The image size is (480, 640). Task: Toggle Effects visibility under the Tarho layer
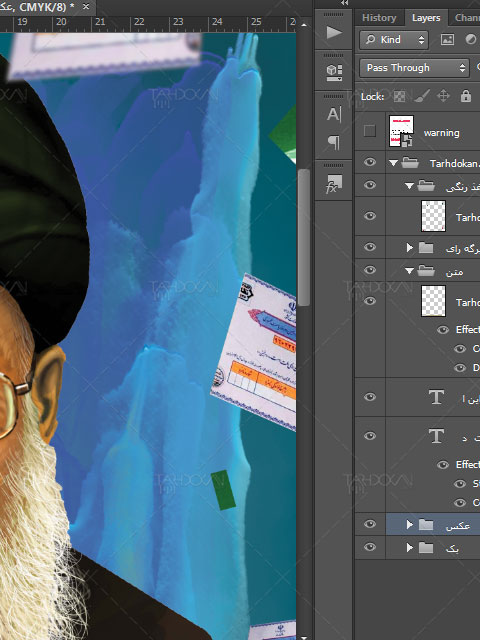(443, 329)
